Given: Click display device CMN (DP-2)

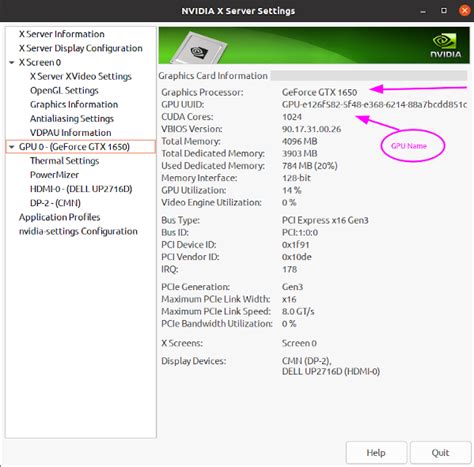Looking at the screenshot, I should click(306, 361).
